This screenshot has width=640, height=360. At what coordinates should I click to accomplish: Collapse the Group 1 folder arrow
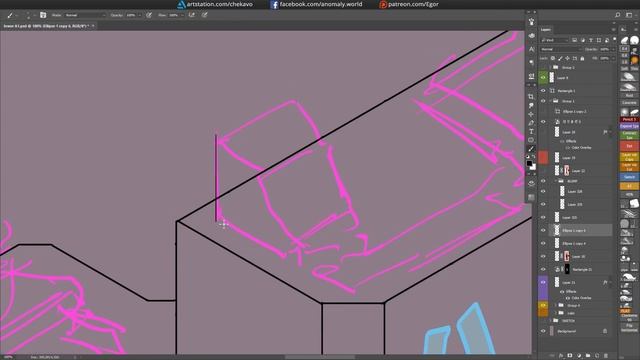click(x=551, y=101)
